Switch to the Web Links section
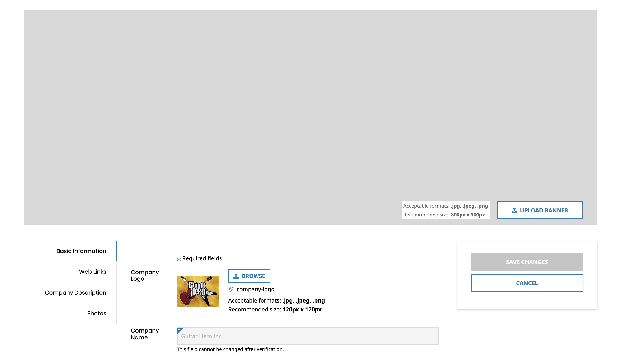644x356 pixels. pos(93,272)
